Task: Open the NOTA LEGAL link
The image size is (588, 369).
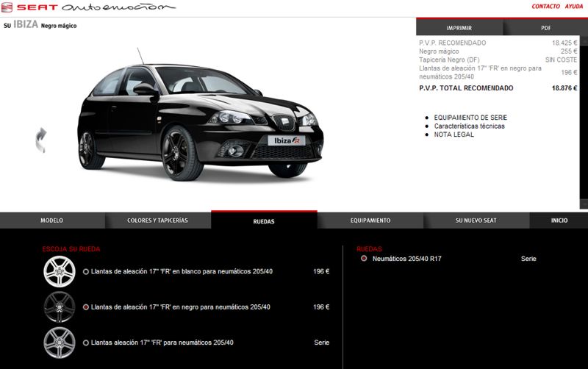Action: tap(454, 135)
